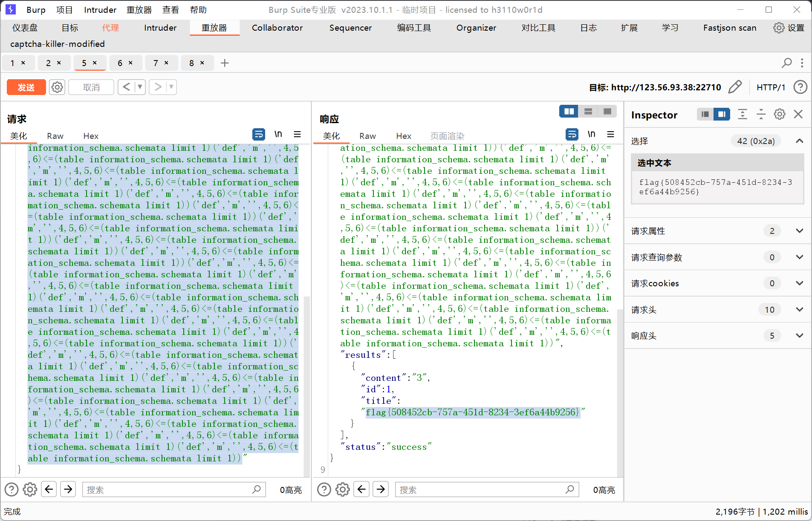Add a new Repeater tab

click(225, 63)
